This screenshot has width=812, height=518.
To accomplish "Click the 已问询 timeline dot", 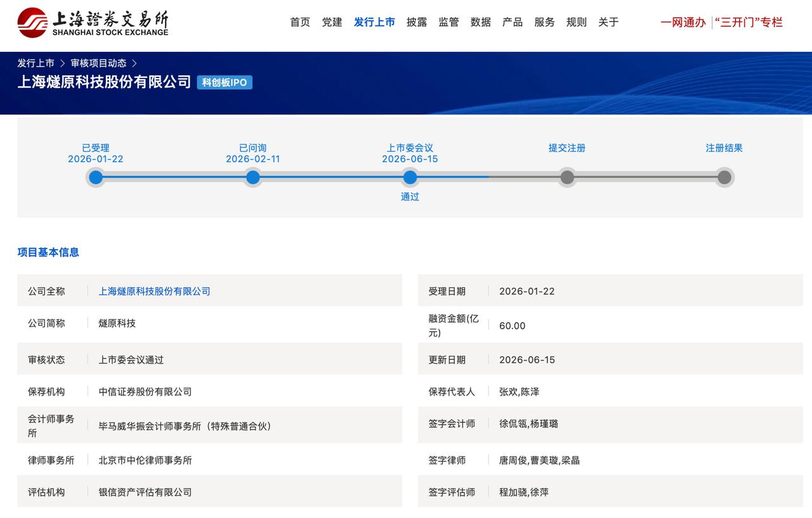I will 252,178.
